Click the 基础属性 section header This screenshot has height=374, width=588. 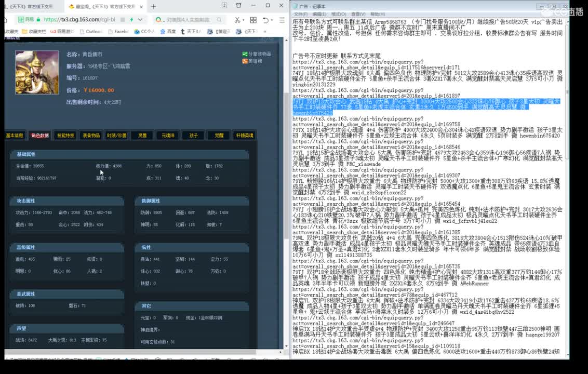click(x=129, y=154)
